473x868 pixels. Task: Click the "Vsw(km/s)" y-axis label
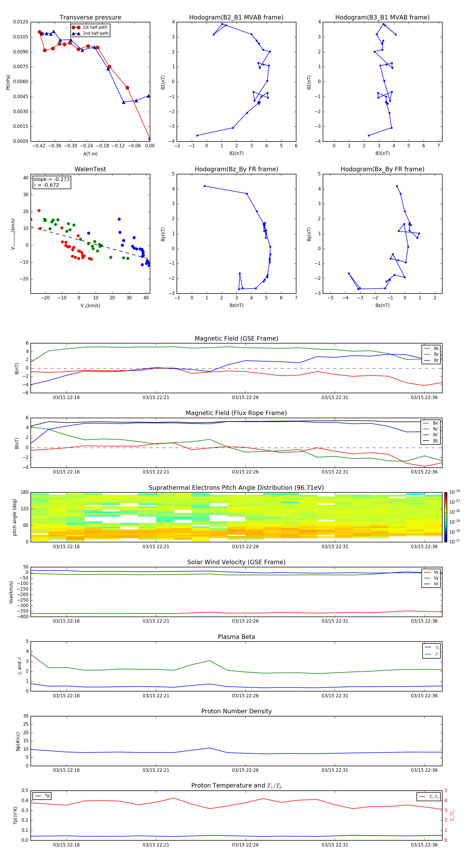coord(11,592)
